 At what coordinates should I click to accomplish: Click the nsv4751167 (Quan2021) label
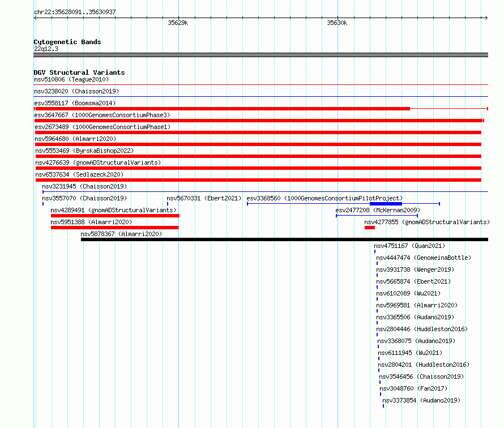[409, 246]
